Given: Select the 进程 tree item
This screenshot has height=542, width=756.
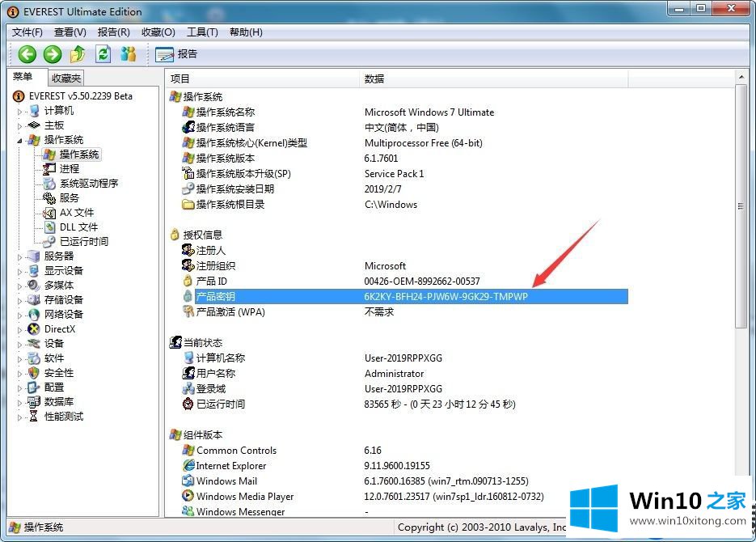Looking at the screenshot, I should click(x=70, y=169).
